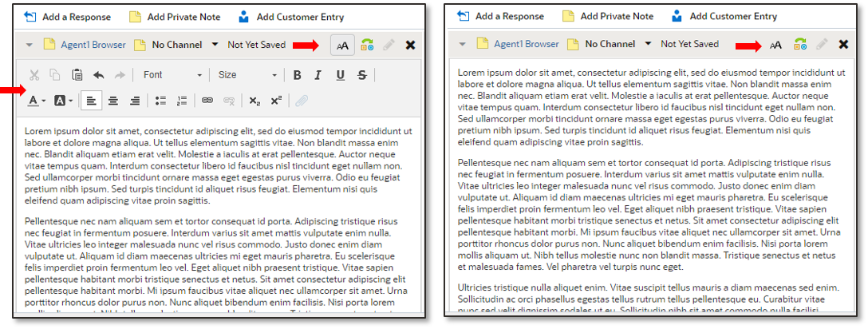The height and width of the screenshot is (329, 868).
Task: Toggle Italic formatting
Action: [318, 75]
